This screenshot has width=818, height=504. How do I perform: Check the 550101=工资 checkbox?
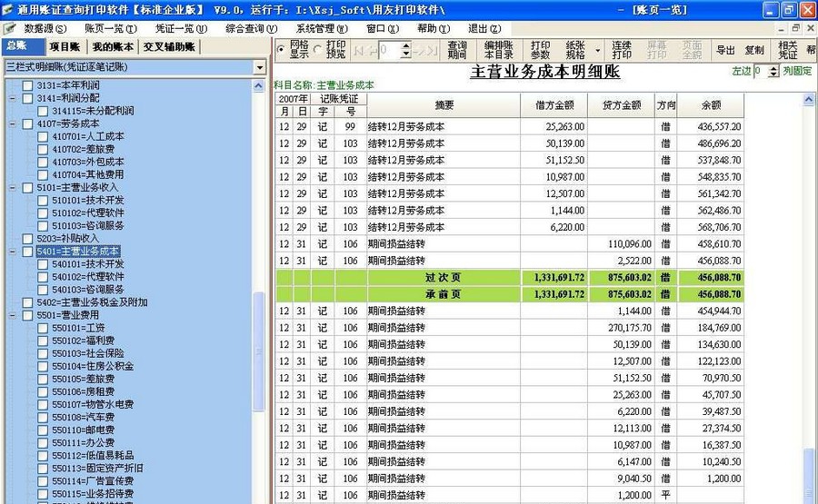tap(43, 329)
